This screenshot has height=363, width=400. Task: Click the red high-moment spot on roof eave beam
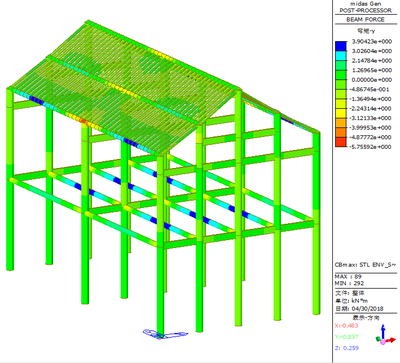coord(83,122)
